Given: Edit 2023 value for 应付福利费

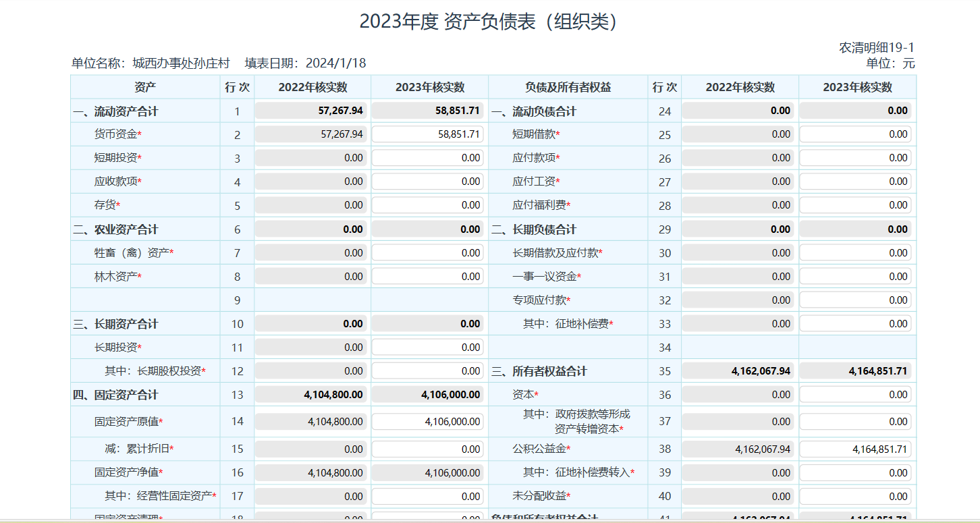Looking at the screenshot, I should coord(855,205).
